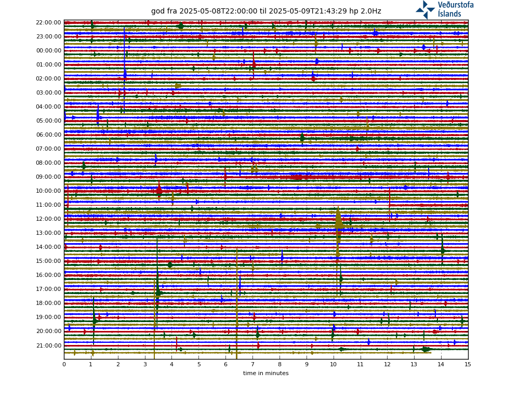Click x-axis tick label 3
Screen dimensions: 532x399
tap(145, 364)
